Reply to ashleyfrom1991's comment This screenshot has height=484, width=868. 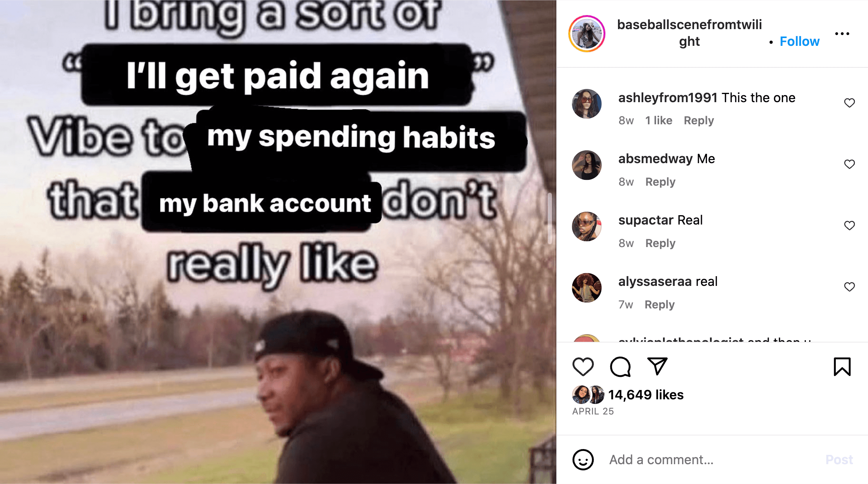(699, 120)
